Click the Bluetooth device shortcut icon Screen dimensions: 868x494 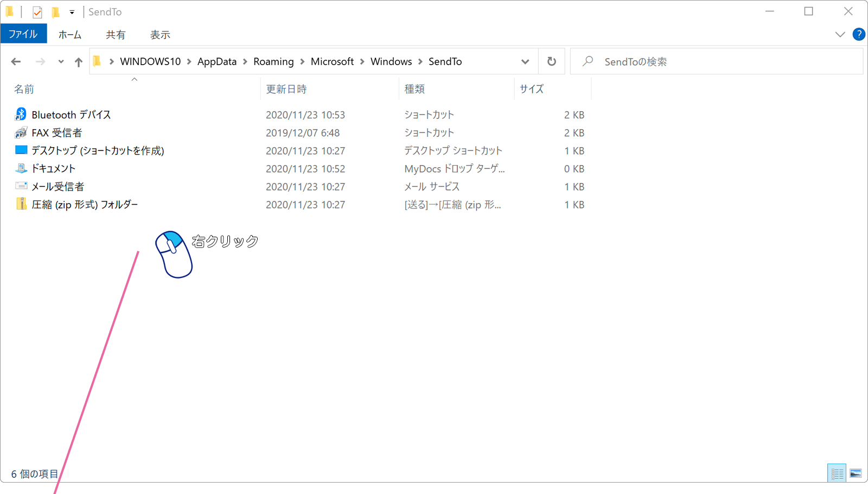(x=21, y=114)
